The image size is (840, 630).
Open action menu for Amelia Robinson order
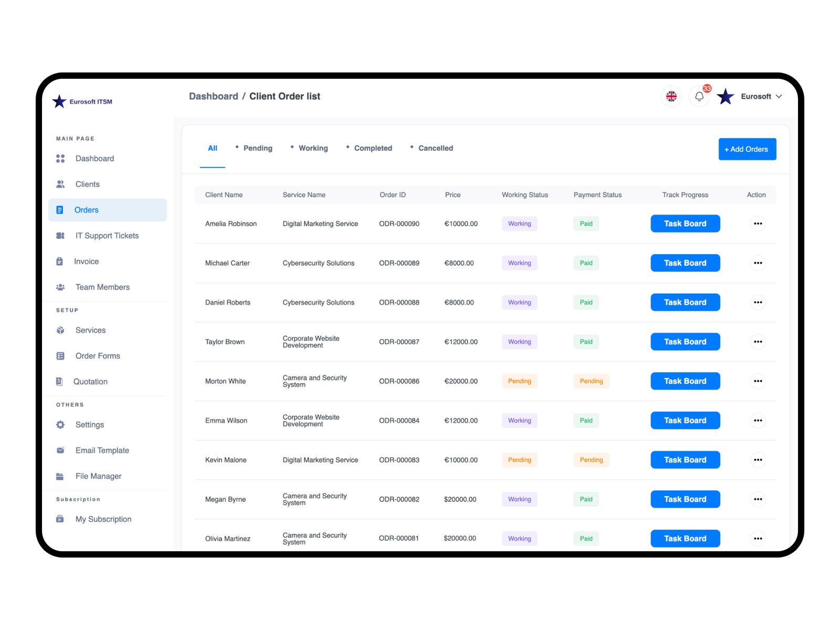click(x=758, y=224)
